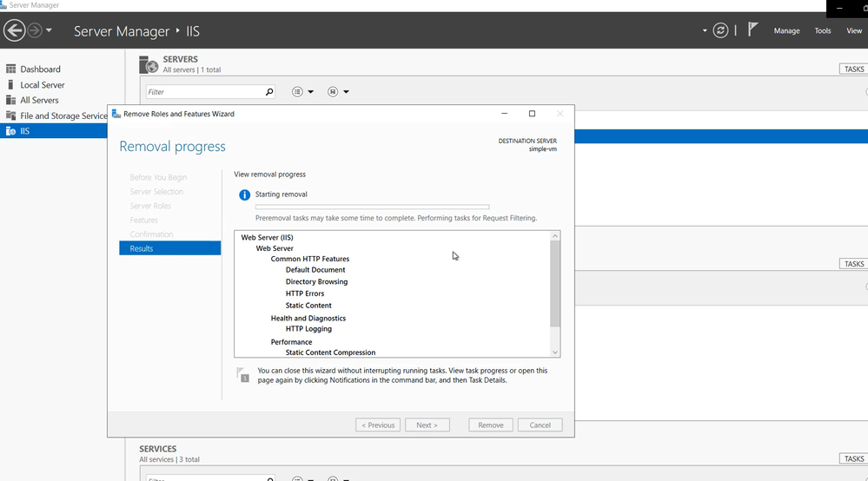Screen dimensions: 868x481
Task: Select All Servers in the sidebar
Action: click(x=39, y=100)
